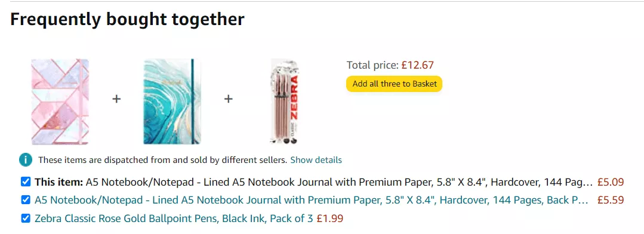644x234 pixels.
Task: Click the 'Frequently bought together' heading
Action: click(127, 19)
